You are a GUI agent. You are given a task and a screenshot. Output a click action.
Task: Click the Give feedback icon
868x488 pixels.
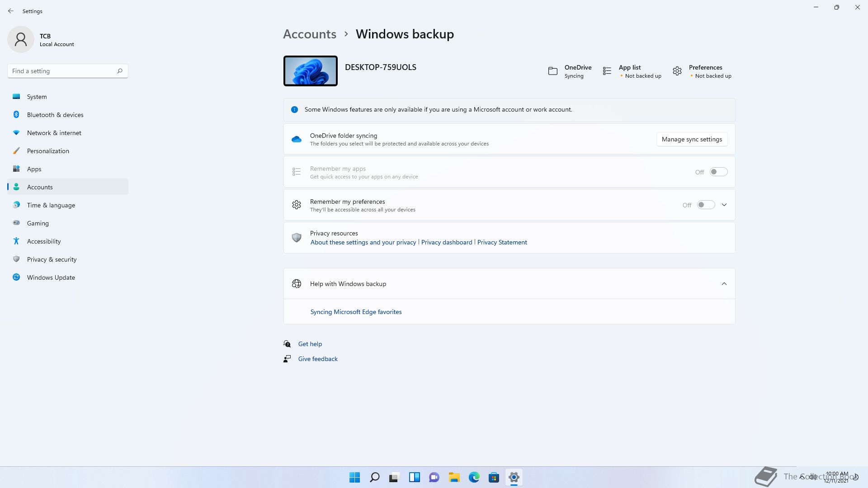[x=287, y=359]
